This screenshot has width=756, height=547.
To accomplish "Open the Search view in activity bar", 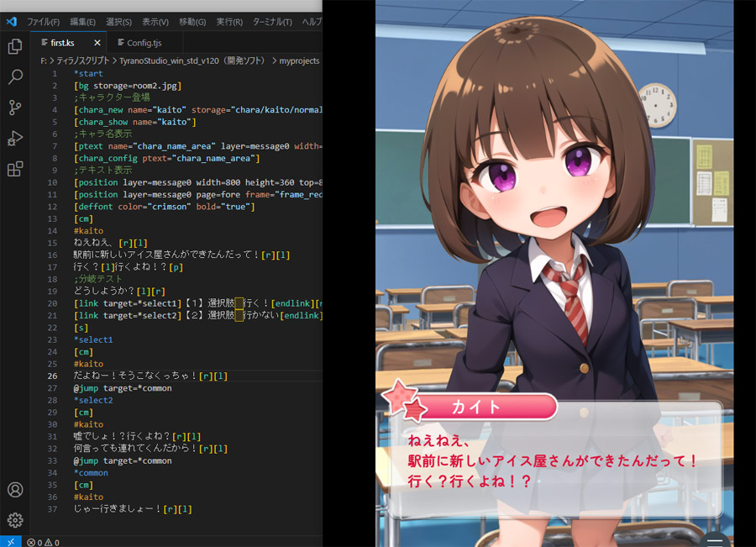I will (15, 76).
